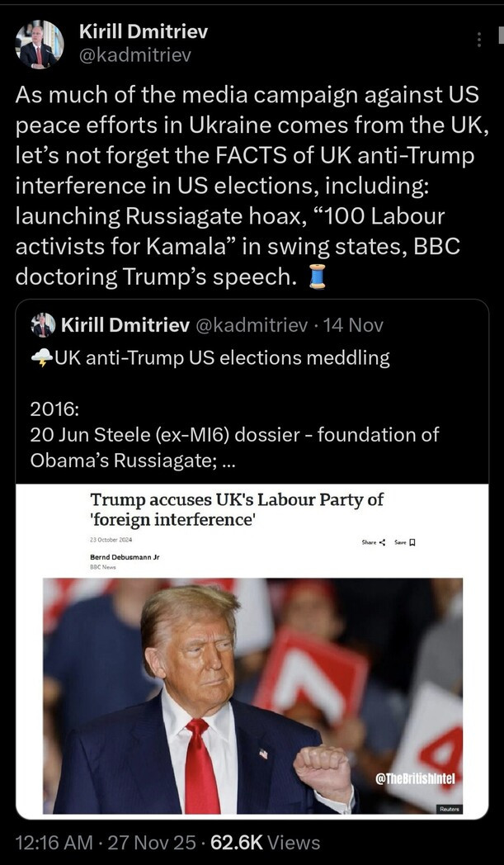Click the 12:16 AM timestamp
Screen dimensions: 504x865
(54, 843)
